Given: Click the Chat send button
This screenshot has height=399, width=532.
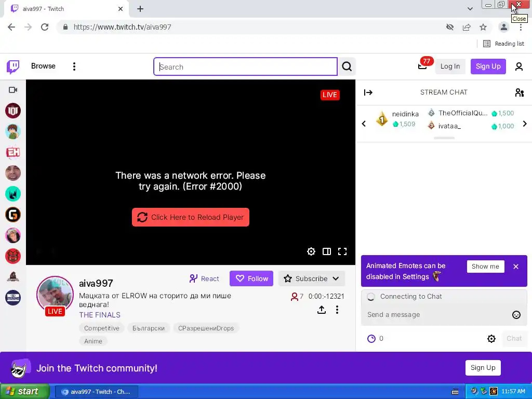Looking at the screenshot, I should click(514, 338).
